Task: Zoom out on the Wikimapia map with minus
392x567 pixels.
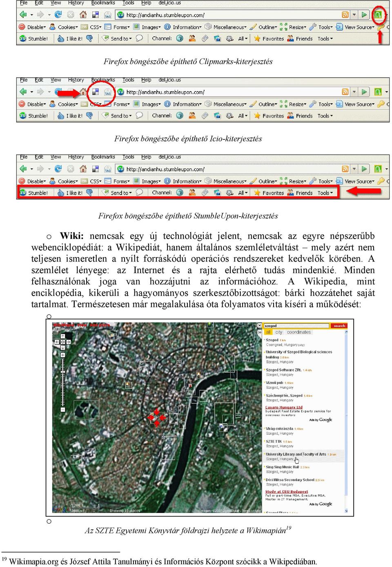Action: (62, 409)
